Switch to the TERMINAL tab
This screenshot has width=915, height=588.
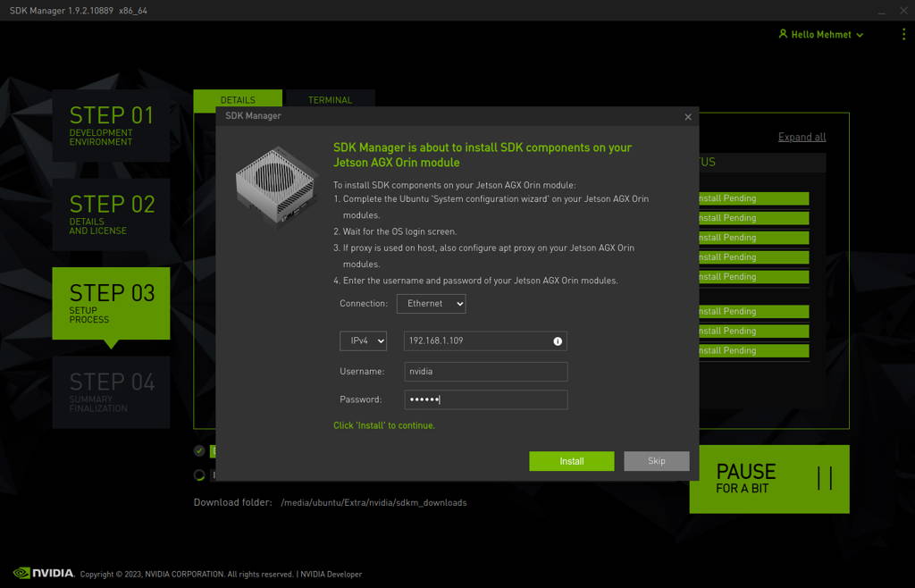click(330, 99)
